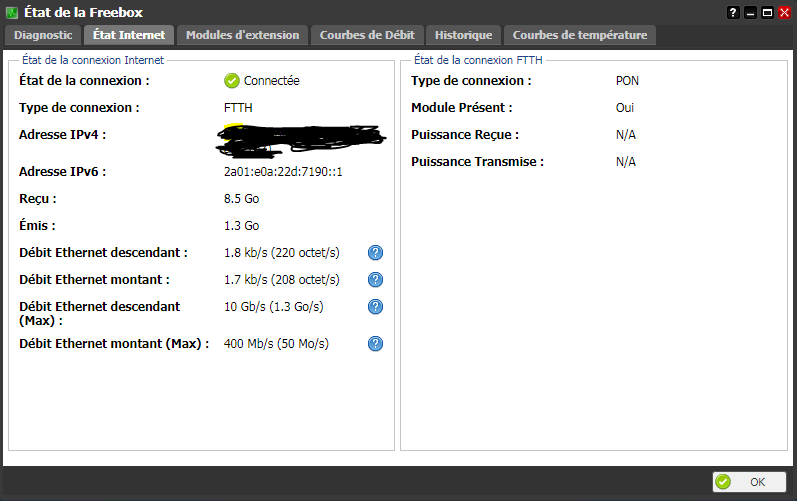Screen dimensions: 797x501
Task: Click the Reçu value 8.5 Go
Action: click(241, 199)
